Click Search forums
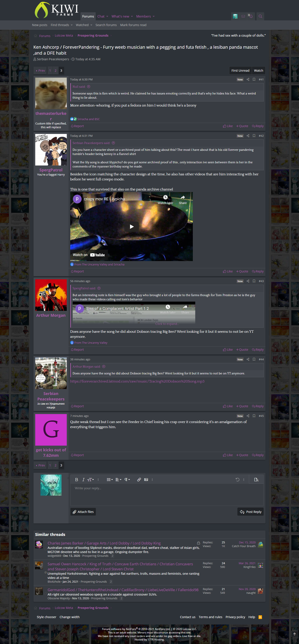 tap(106, 25)
